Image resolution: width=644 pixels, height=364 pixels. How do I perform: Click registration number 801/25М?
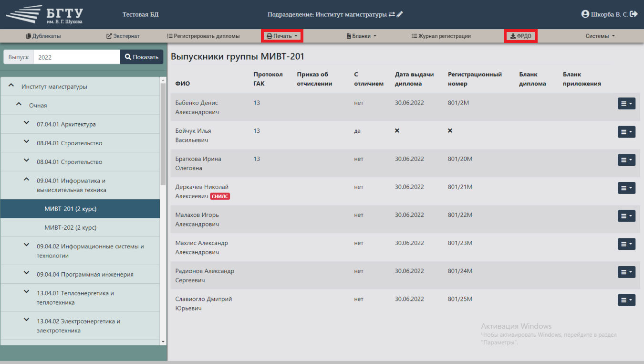[460, 299]
